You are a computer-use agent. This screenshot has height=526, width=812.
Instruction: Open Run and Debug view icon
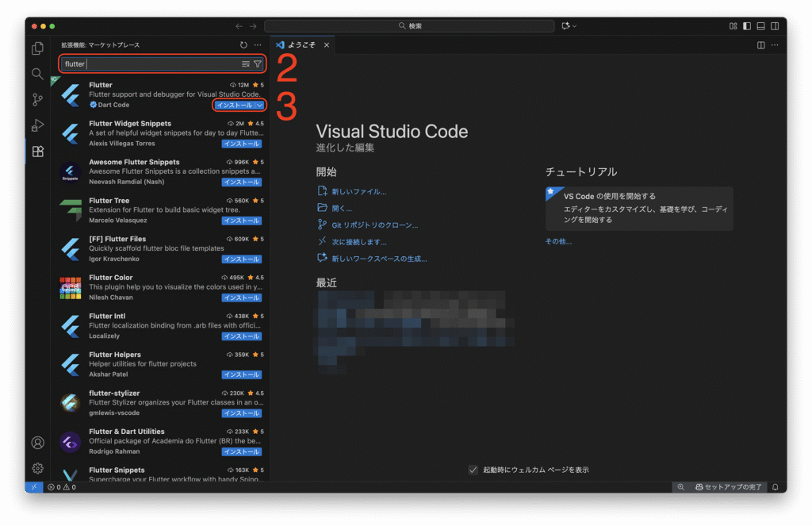[x=37, y=125]
